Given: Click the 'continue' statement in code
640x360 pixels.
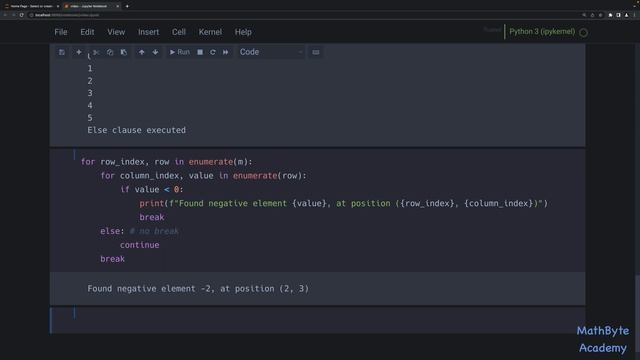Looking at the screenshot, I should 140,245.
